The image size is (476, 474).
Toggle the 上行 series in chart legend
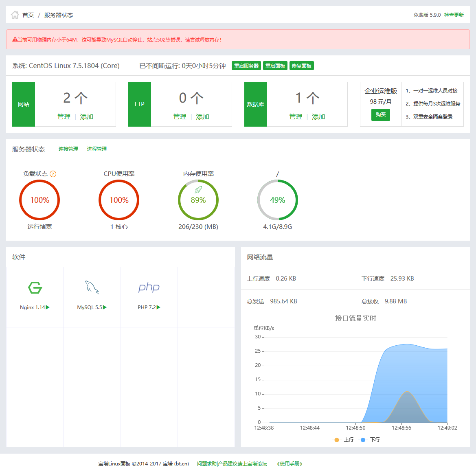click(343, 440)
